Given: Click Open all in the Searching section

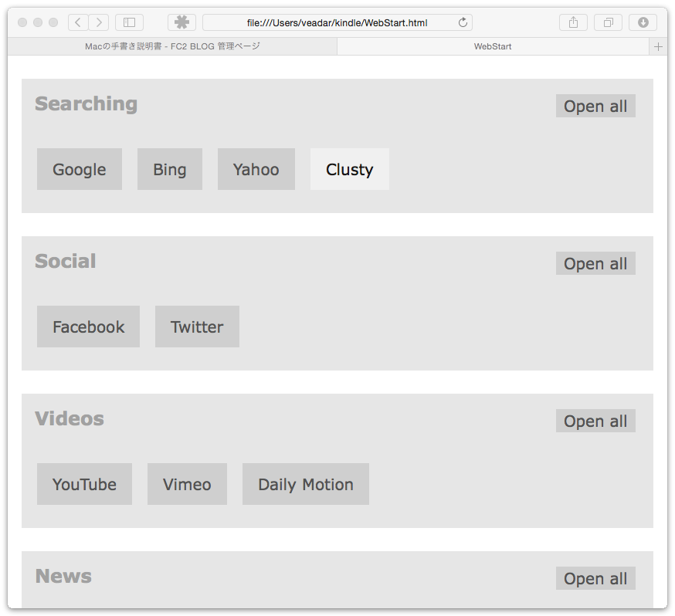Looking at the screenshot, I should [595, 106].
